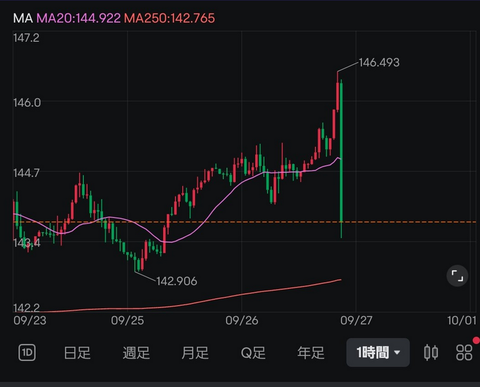Open the candlestick chart style icon
The width and height of the screenshot is (480, 387).
pyautogui.click(x=431, y=352)
